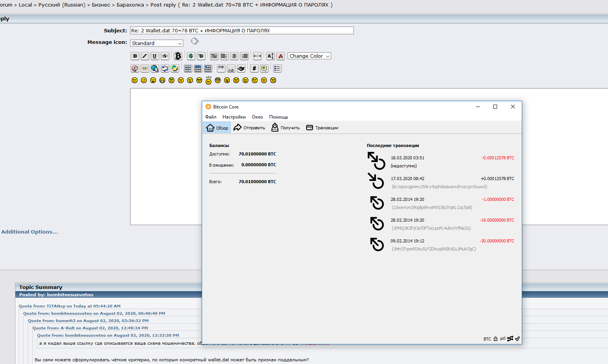Insert an image via the picture icon
The height and width of the screenshot is (364, 608).
click(145, 68)
